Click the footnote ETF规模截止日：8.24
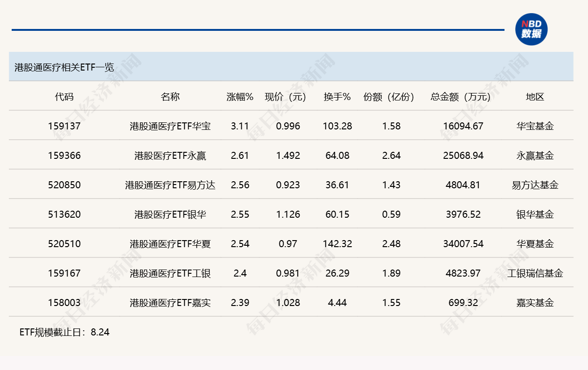The height and width of the screenshot is (370, 588). pyautogui.click(x=64, y=333)
